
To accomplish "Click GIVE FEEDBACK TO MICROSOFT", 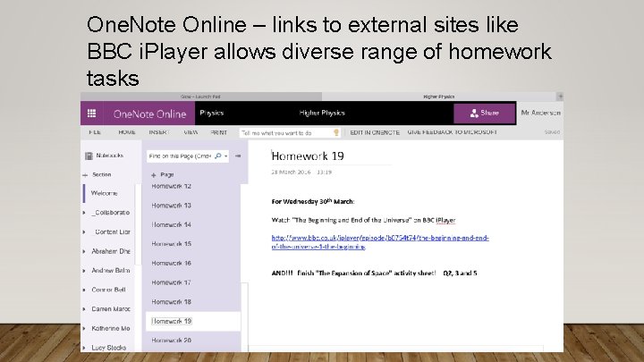I will tap(453, 132).
